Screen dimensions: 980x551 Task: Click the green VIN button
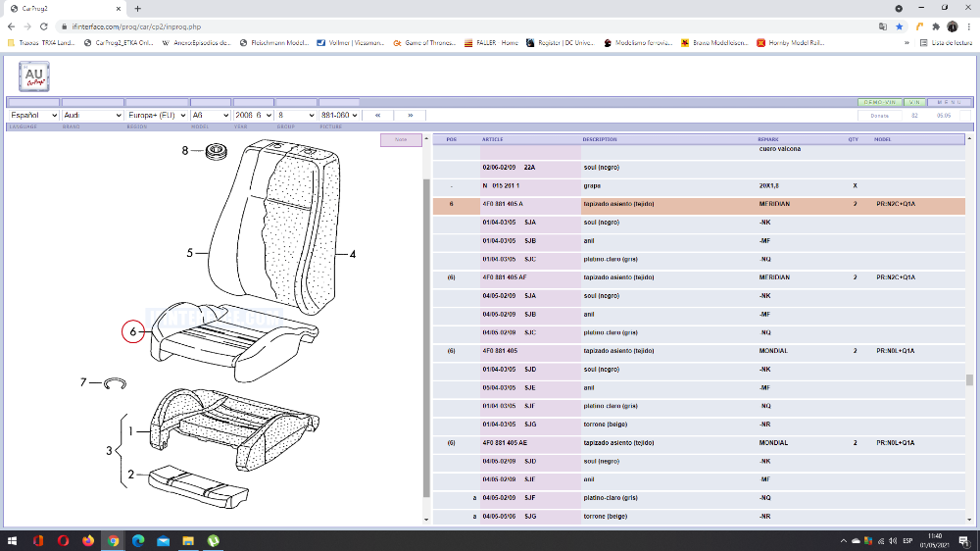(x=915, y=103)
